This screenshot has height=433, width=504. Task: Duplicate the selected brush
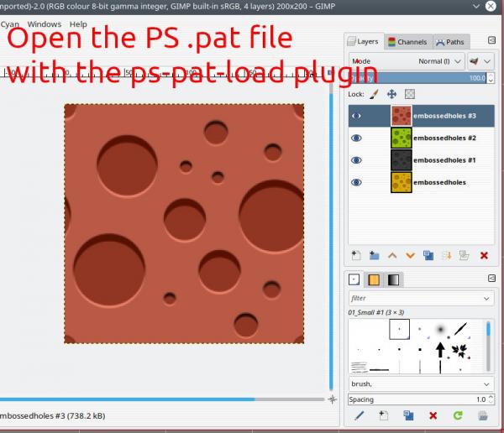pyautogui.click(x=408, y=415)
